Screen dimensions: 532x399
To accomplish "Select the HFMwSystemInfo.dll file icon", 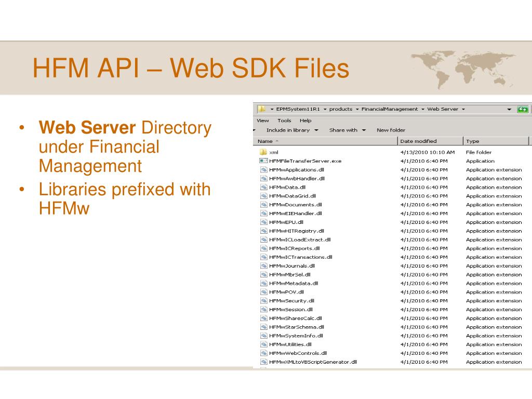I will pos(263,336).
